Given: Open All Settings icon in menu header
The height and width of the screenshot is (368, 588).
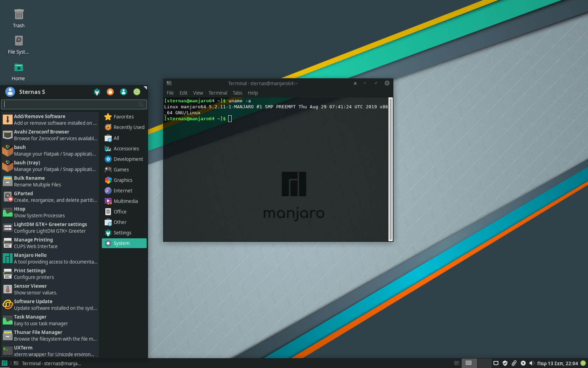Looking at the screenshot, I should [x=97, y=92].
